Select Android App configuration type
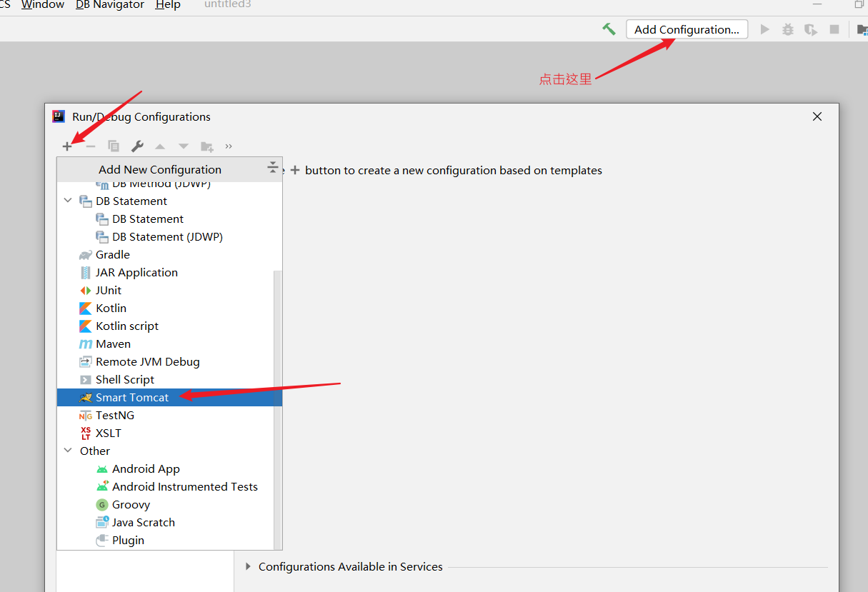 [x=146, y=469]
